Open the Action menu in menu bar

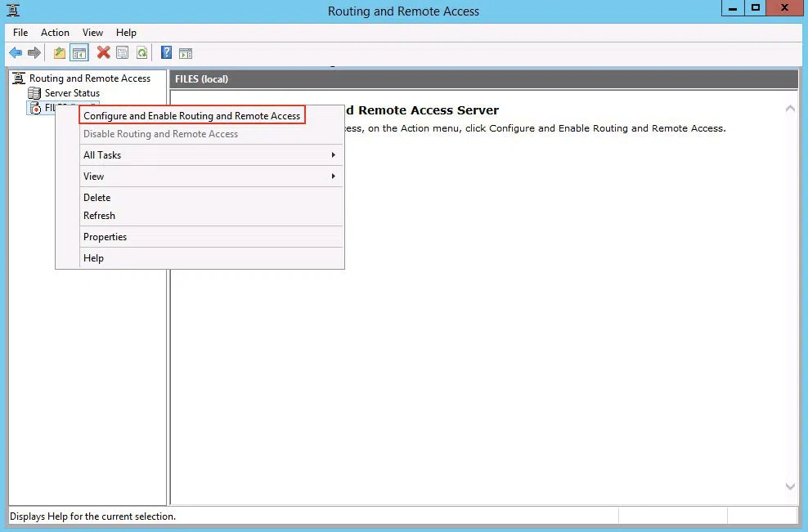[56, 33]
